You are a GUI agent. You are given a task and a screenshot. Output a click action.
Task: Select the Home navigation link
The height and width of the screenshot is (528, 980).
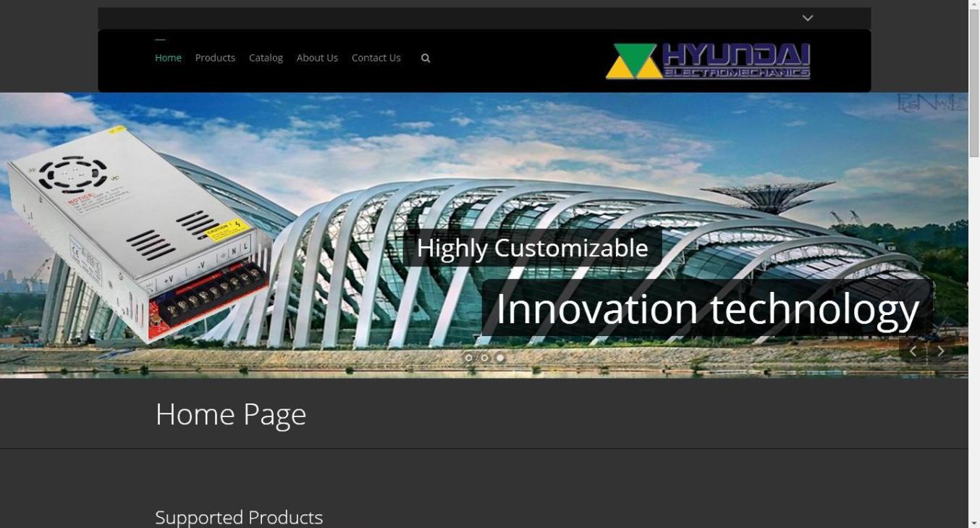coord(168,58)
